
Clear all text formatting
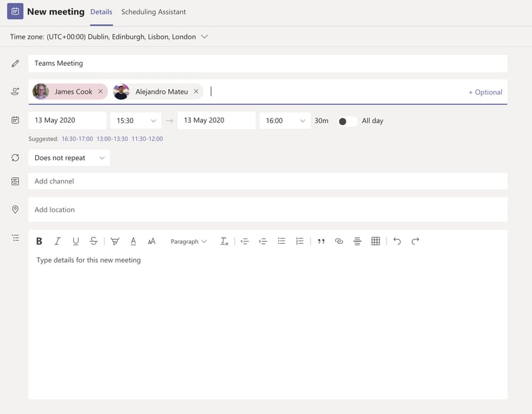(x=224, y=241)
